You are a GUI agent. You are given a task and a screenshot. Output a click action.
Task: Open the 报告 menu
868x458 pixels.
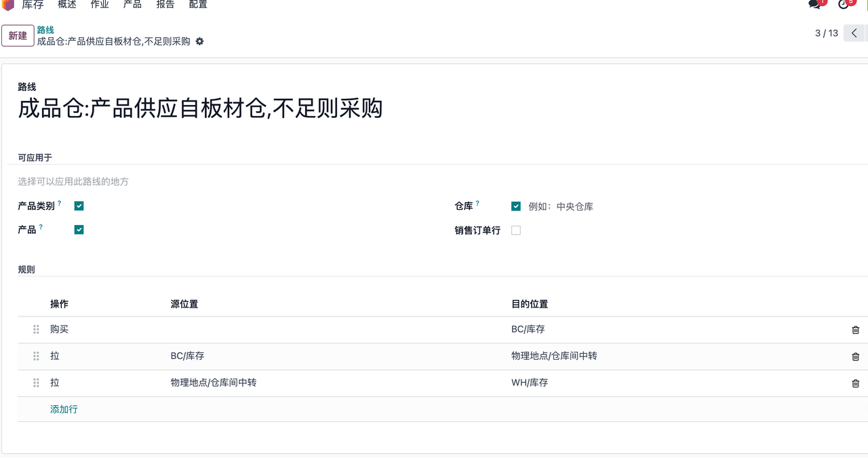(x=165, y=5)
